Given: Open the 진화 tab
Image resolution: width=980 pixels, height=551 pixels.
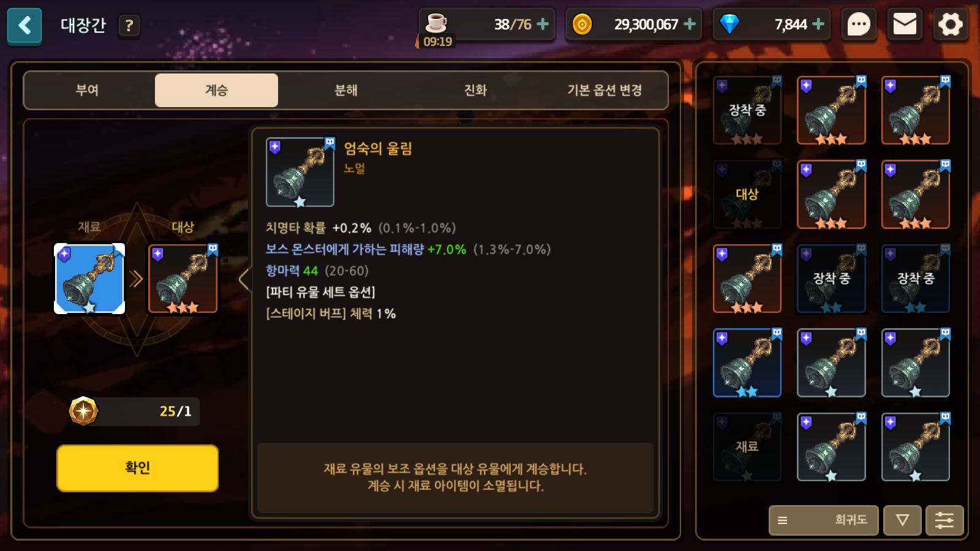Looking at the screenshot, I should tap(475, 90).
